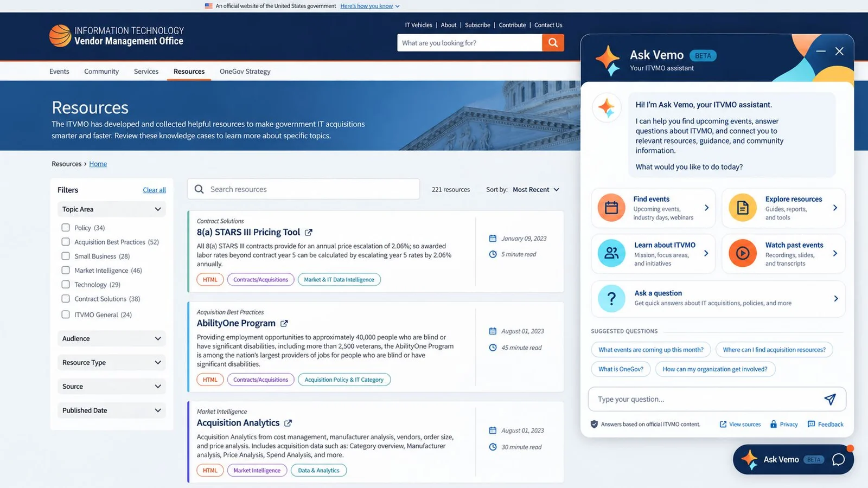Check the Contract Solutions (38) filter
868x488 pixels.
66,299
